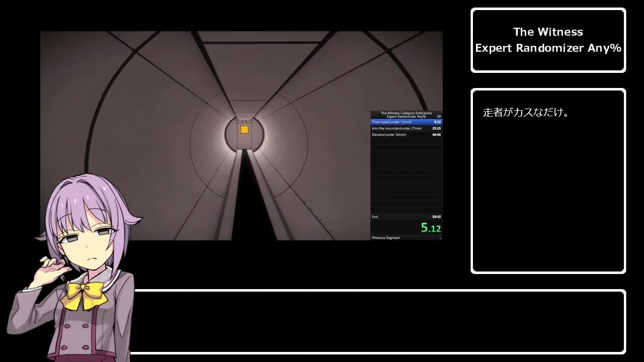The image size is (644, 362).
Task: Click the large "Expert Randomizer Any%" heading
Action: pos(548,48)
